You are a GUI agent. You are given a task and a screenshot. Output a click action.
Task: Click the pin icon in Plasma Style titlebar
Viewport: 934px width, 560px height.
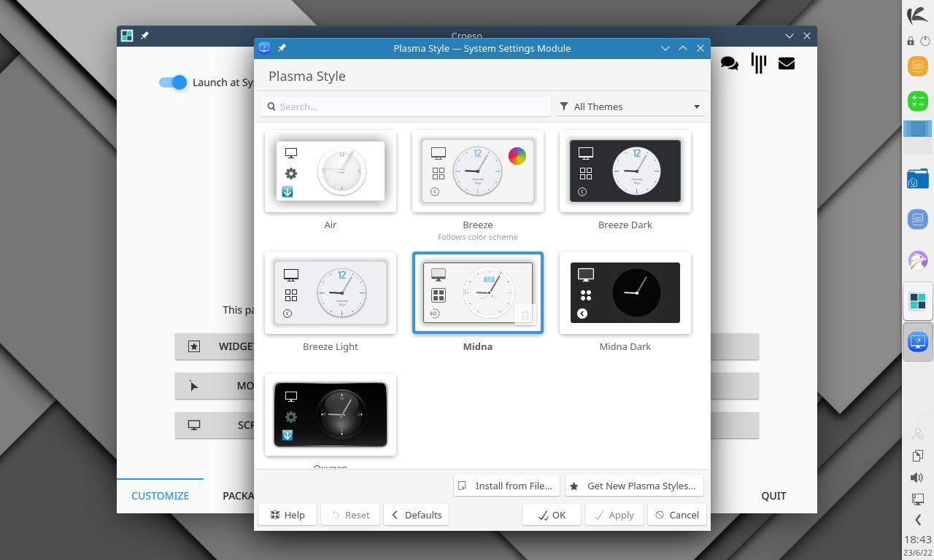[282, 48]
